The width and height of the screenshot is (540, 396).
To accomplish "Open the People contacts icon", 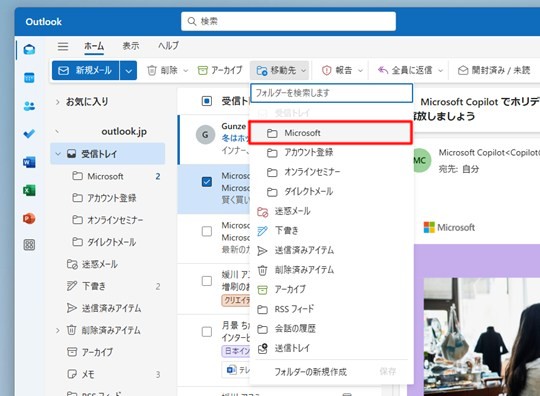I will [29, 106].
